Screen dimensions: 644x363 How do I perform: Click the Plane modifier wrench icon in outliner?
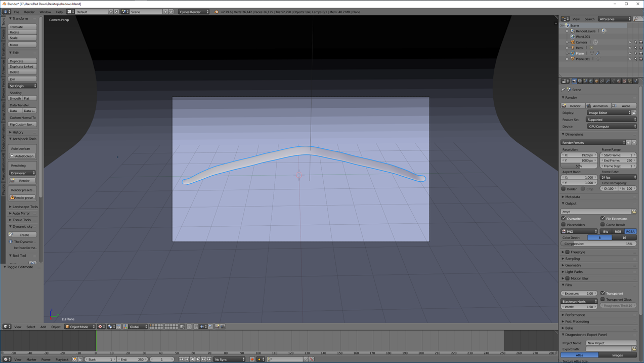point(597,53)
